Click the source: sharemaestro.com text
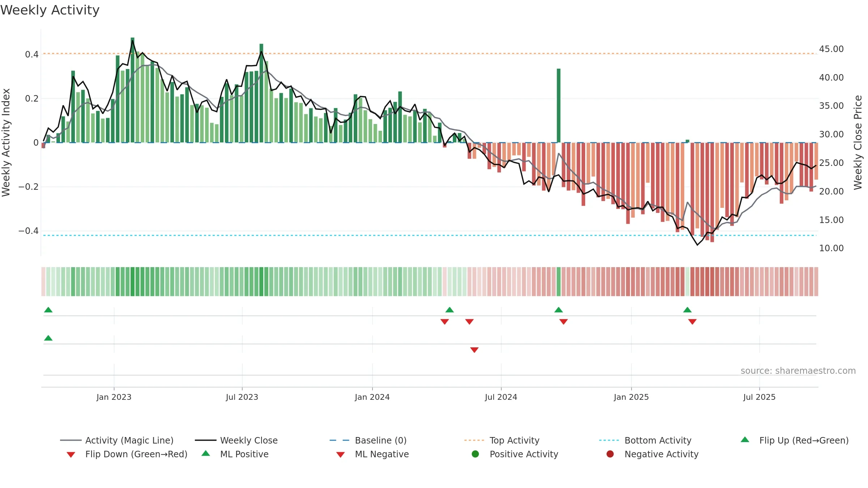Image resolution: width=868 pixels, height=488 pixels. coord(798,371)
